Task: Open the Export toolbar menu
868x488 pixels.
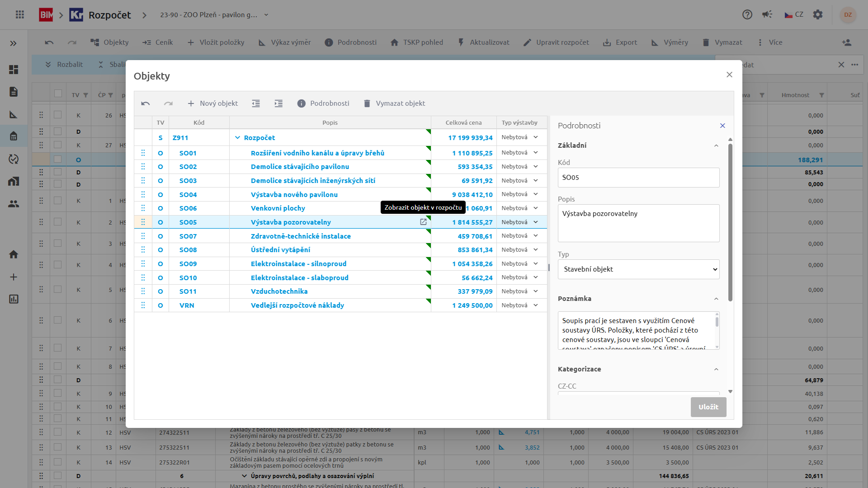Action: click(620, 42)
